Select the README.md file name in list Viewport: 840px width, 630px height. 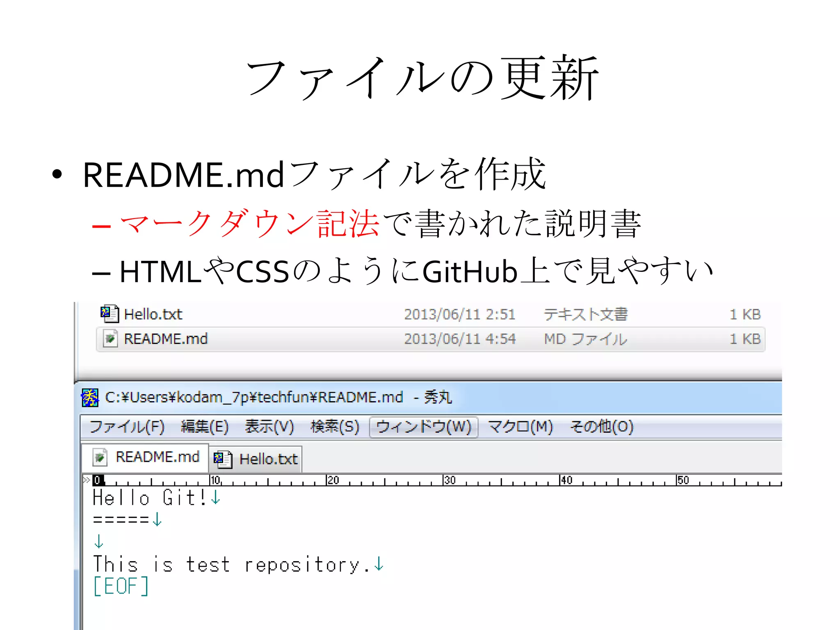[x=166, y=339]
